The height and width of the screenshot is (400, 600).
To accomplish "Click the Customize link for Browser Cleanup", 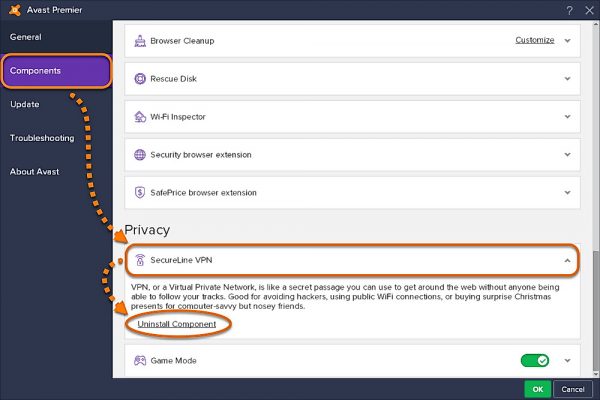I will (535, 40).
